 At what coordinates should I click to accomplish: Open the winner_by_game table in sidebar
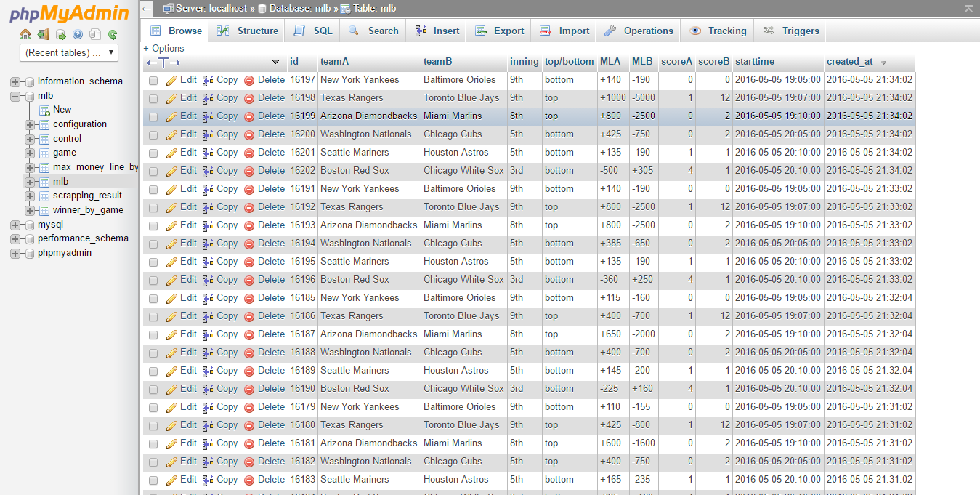(88, 210)
